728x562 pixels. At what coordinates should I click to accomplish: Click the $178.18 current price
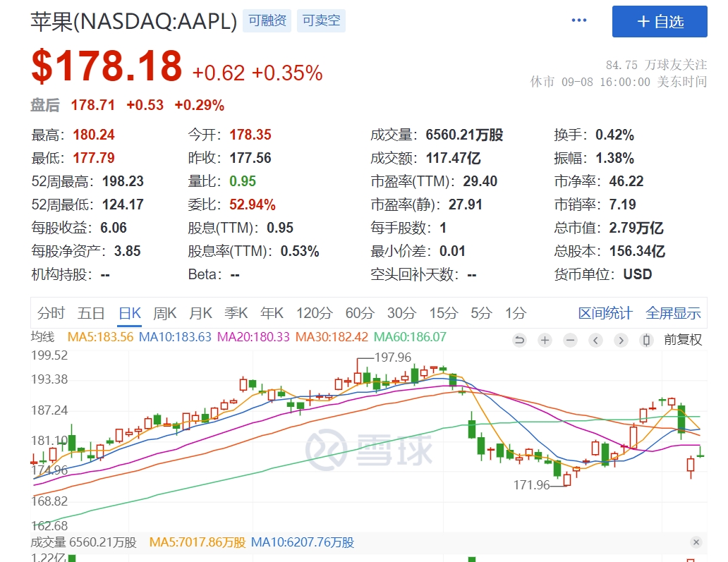[x=107, y=66]
